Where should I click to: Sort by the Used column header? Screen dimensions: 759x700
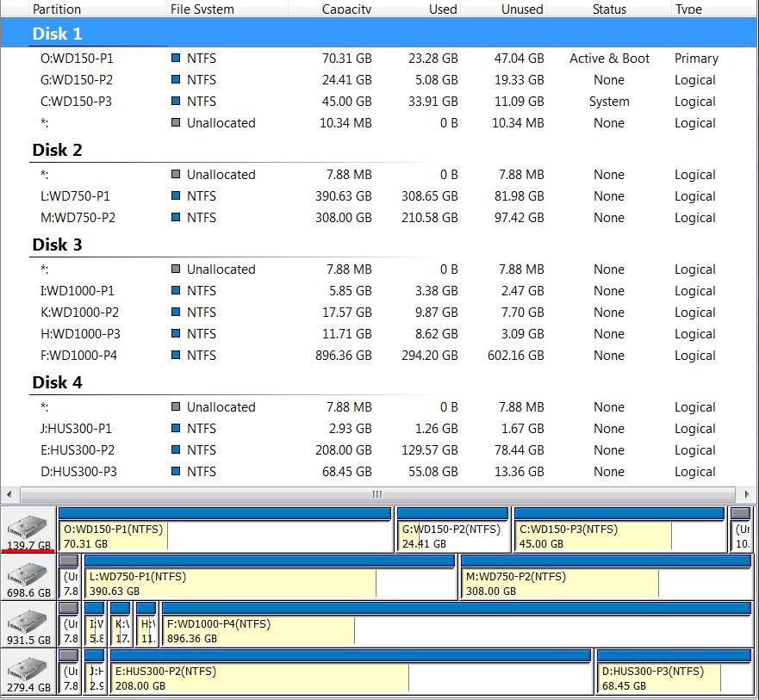[x=417, y=9]
